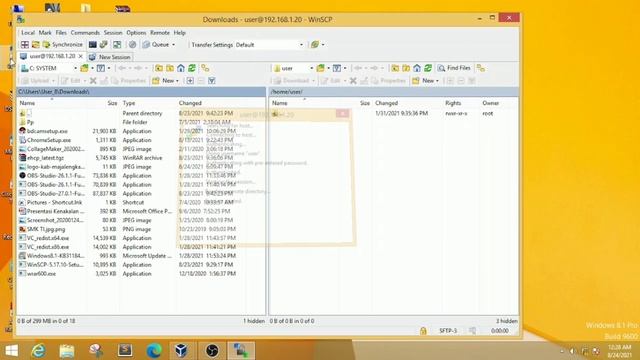
Task: Open the Local menu
Action: (28, 33)
